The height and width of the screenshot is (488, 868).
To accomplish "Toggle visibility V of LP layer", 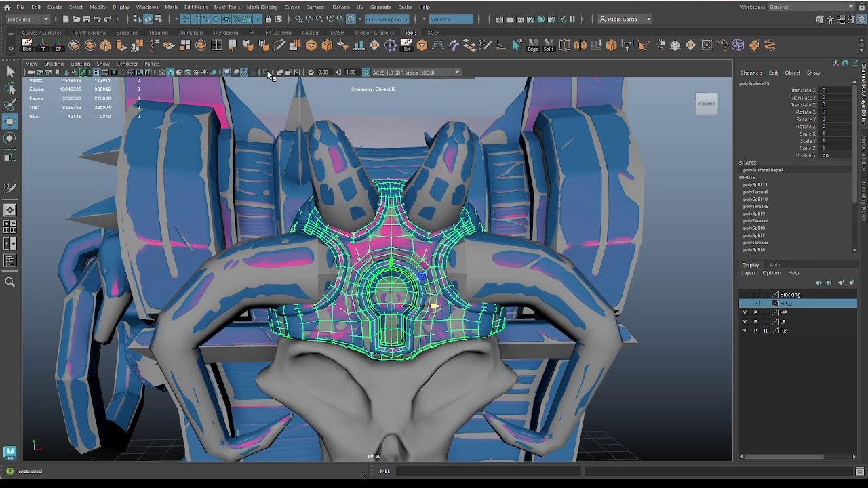I will 745,321.
